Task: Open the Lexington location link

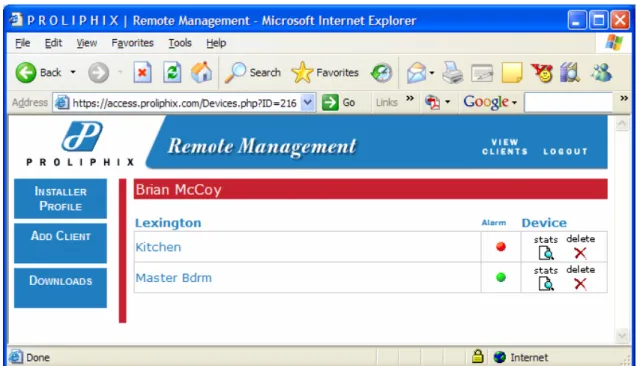Action: (x=168, y=223)
